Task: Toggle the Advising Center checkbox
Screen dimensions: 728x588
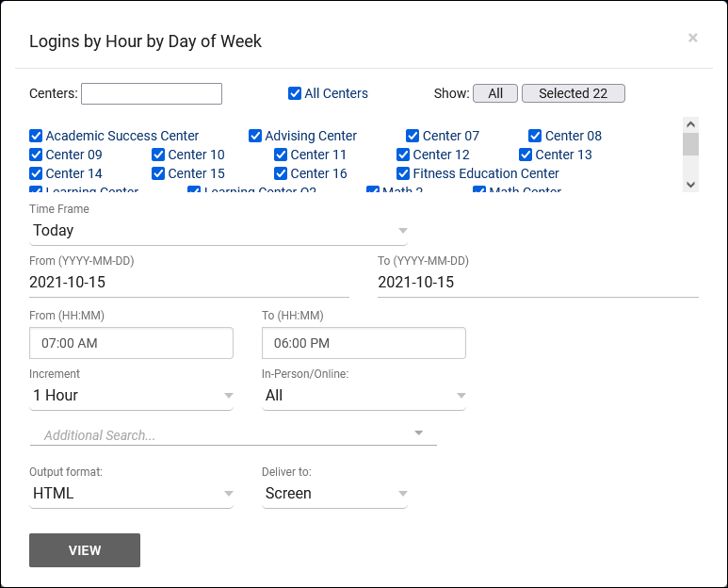Action: [x=255, y=136]
